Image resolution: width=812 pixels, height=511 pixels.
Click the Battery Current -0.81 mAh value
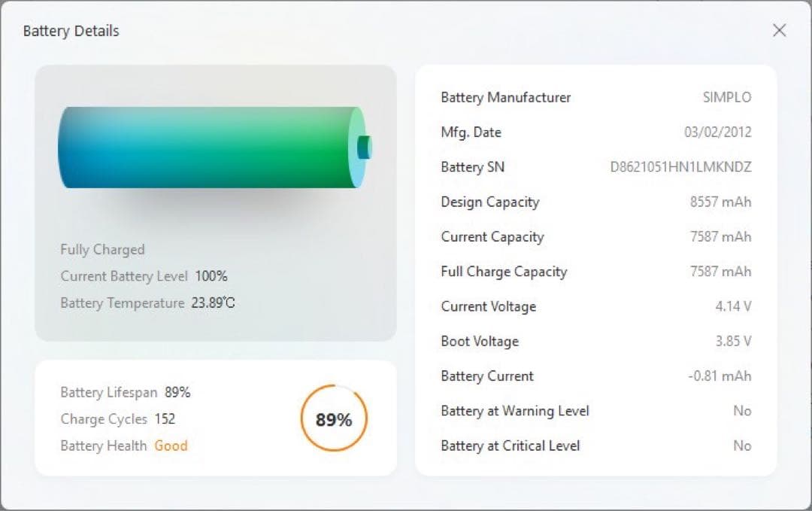click(x=720, y=376)
